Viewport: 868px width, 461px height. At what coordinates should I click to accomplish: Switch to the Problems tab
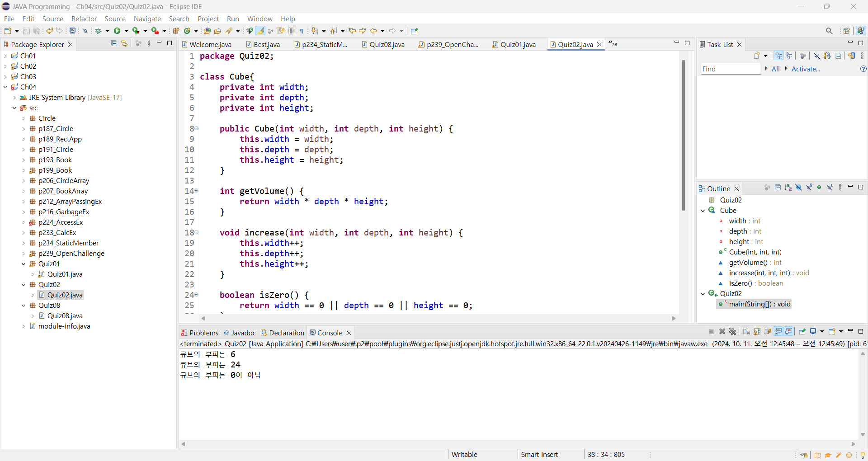tap(199, 333)
